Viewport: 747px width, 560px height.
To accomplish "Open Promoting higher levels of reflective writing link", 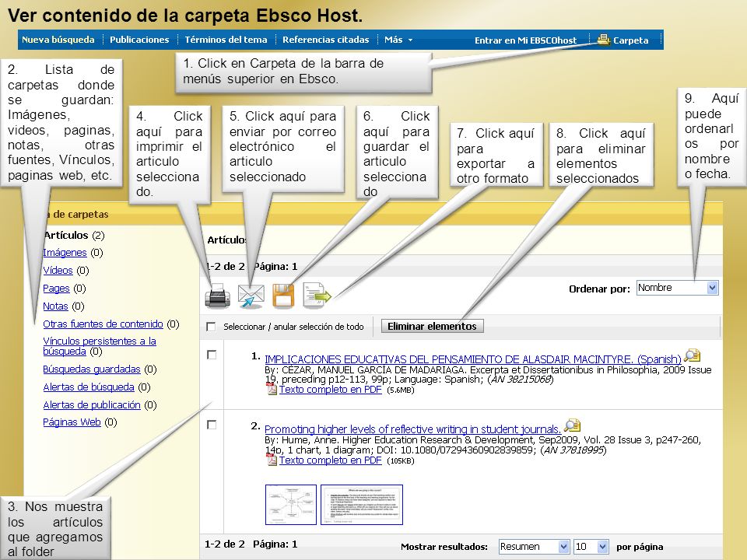I will (x=412, y=429).
